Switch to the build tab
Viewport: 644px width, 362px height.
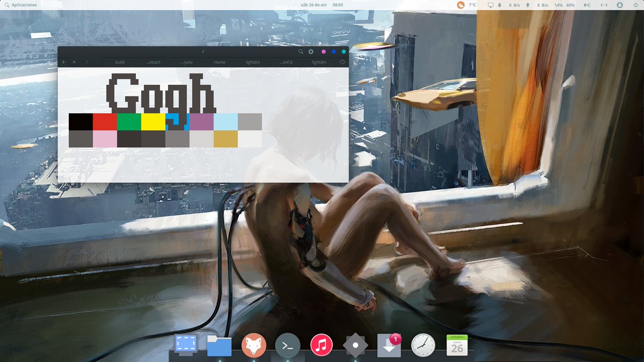tap(120, 62)
